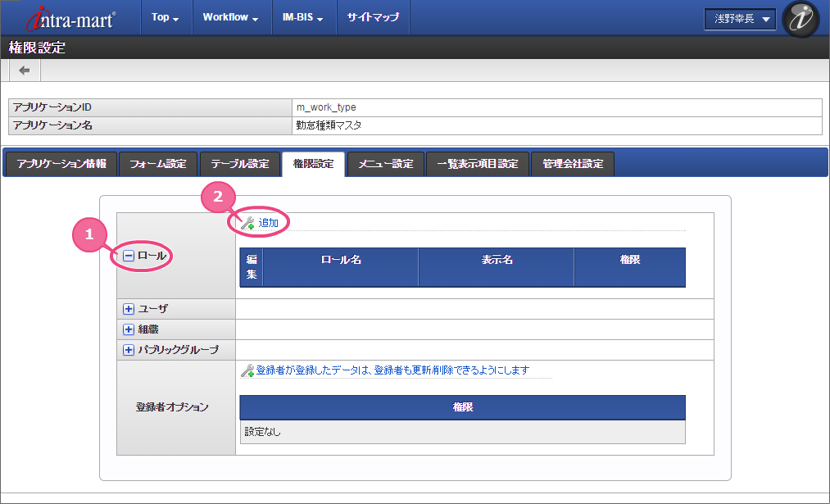
Task: Switch to the テーブル設定 tab
Action: [240, 164]
